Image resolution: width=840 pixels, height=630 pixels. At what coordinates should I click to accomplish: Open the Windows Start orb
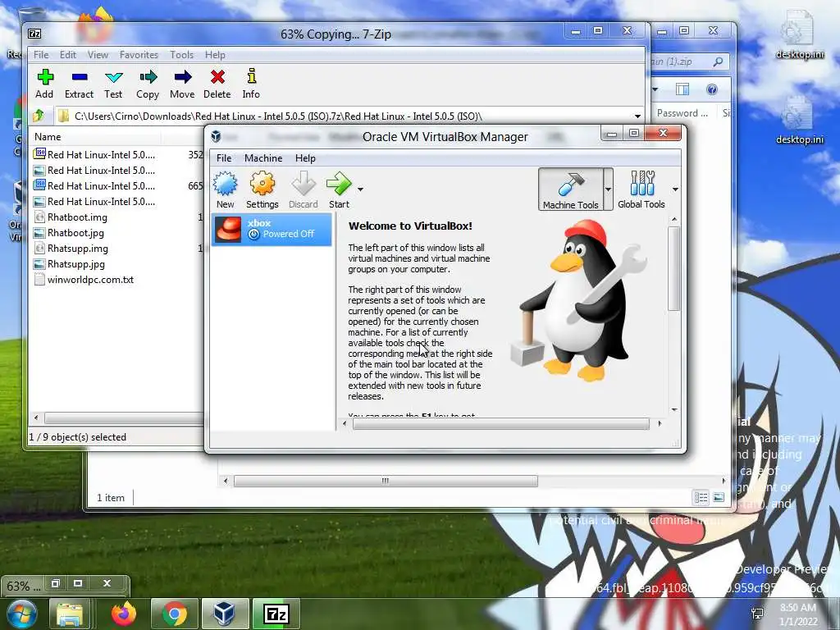(21, 614)
